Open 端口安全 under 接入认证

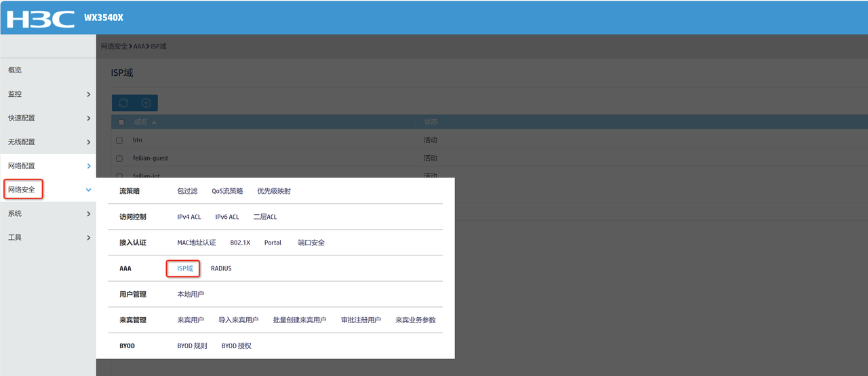click(311, 243)
